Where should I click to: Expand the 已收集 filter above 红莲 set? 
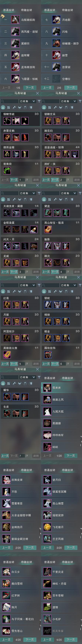[28, 285]
